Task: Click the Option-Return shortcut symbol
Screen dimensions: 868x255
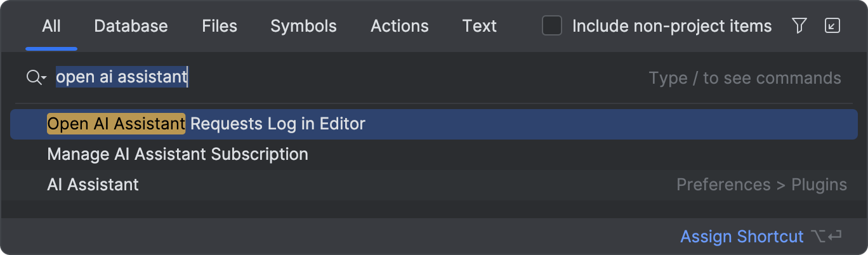Action: click(826, 237)
